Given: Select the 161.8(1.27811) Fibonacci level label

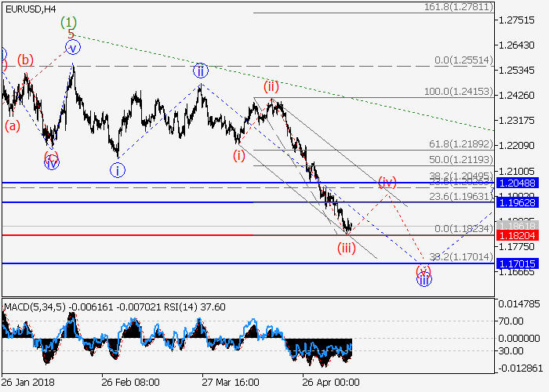Looking at the screenshot, I should click(x=458, y=7).
